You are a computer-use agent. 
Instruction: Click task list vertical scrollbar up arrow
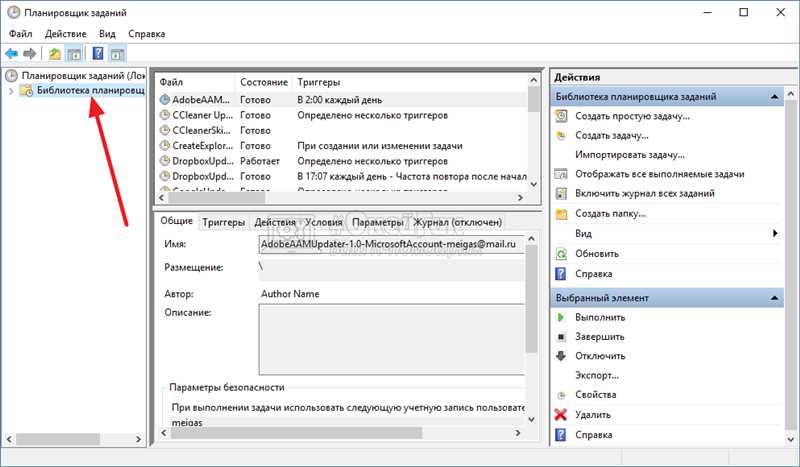pyautogui.click(x=534, y=80)
